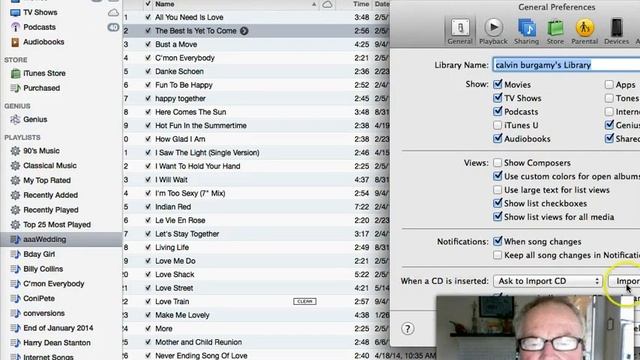Viewport: 640px width, 360px height.
Task: Select Audiobooks in the sidebar
Action: tap(43, 42)
